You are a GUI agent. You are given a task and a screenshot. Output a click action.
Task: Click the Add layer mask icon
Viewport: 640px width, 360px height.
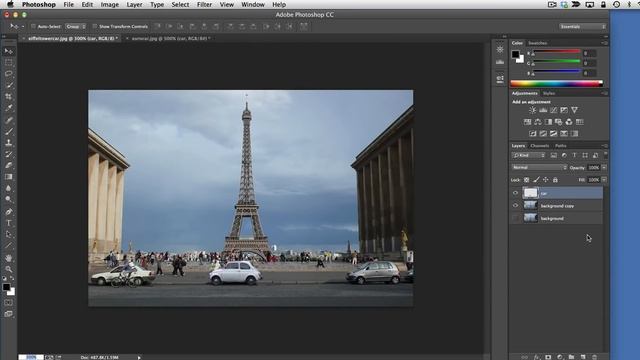[x=548, y=357]
